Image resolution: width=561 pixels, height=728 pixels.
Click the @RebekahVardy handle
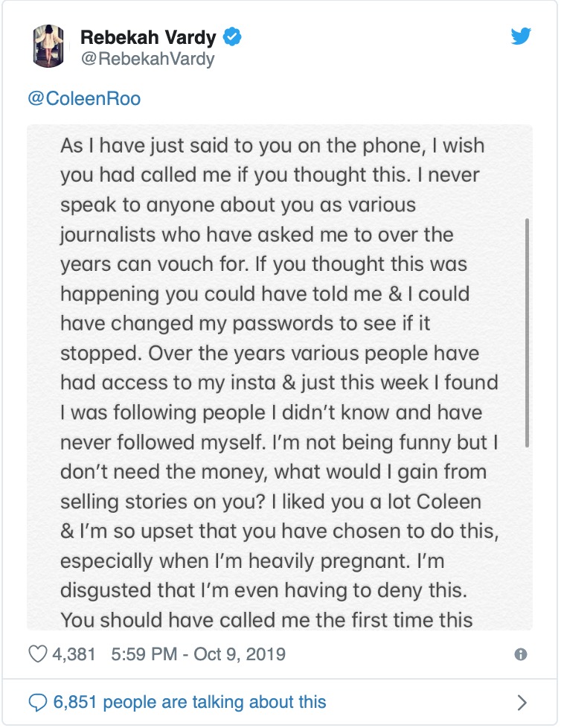pos(147,59)
